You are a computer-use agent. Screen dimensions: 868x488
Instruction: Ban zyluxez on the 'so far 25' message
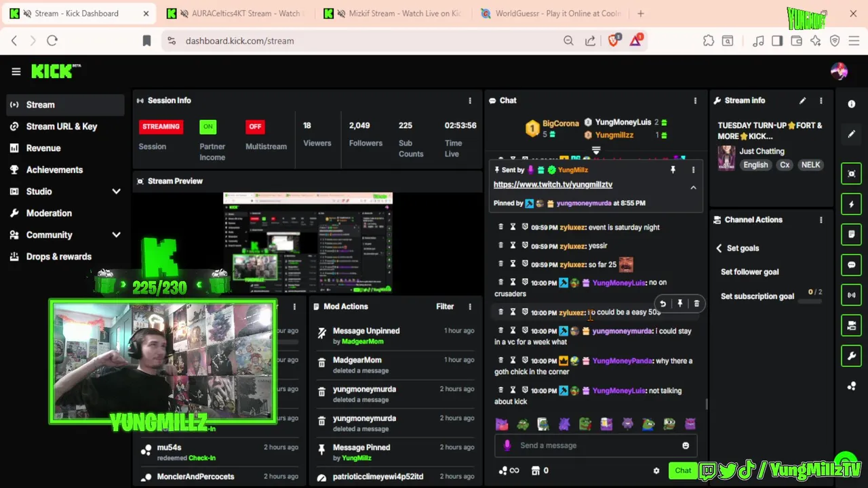coord(525,264)
